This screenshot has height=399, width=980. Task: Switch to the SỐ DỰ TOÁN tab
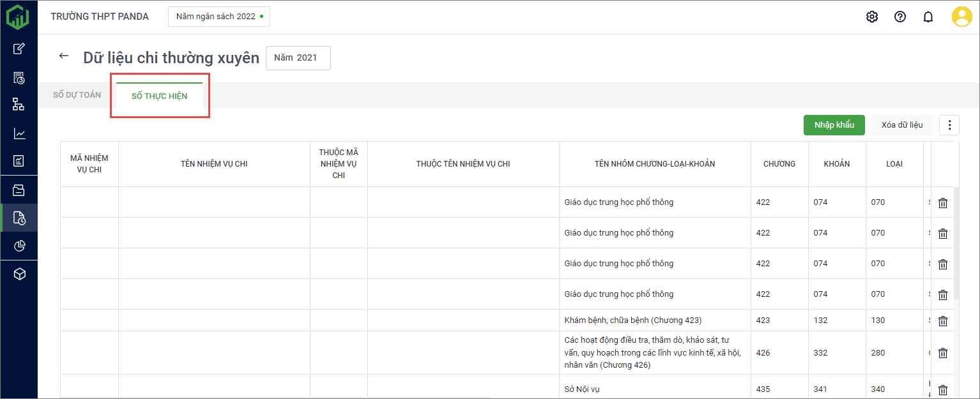77,95
